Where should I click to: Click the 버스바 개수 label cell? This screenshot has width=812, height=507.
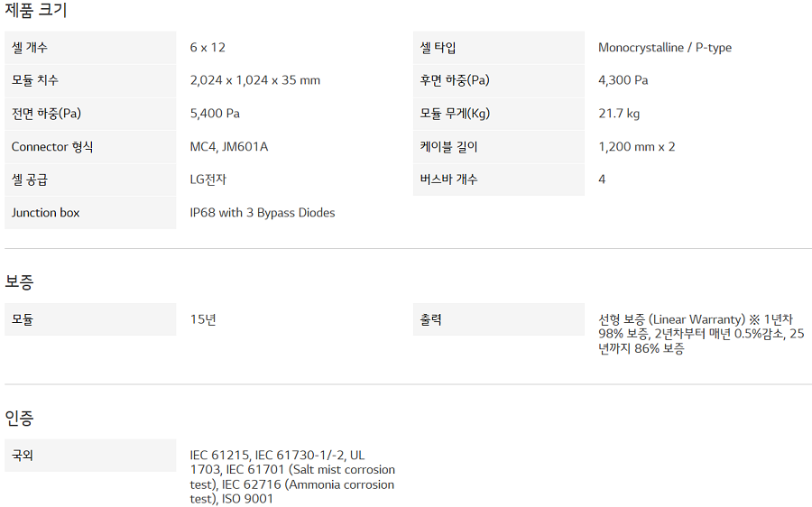click(498, 180)
